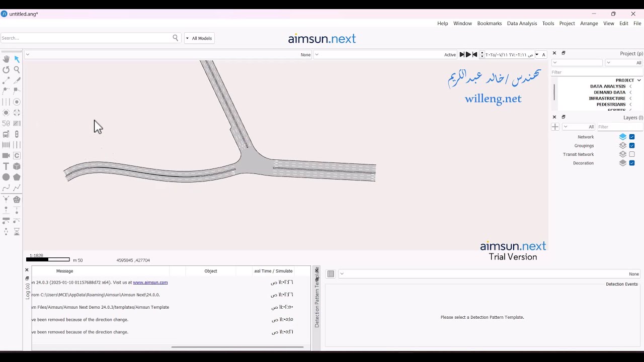Screen dimensions: 644x362
Task: Choose the jagged polyline tool
Action: point(17,188)
